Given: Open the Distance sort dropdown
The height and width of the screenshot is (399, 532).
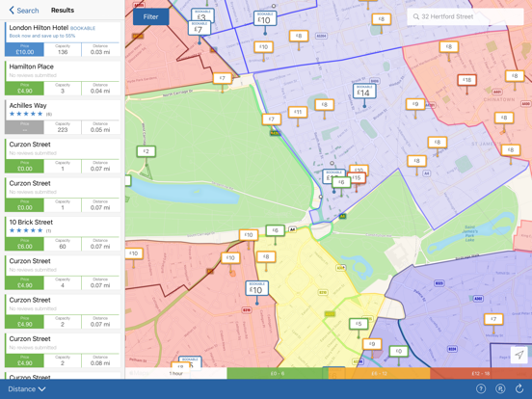Looking at the screenshot, I should pos(27,388).
